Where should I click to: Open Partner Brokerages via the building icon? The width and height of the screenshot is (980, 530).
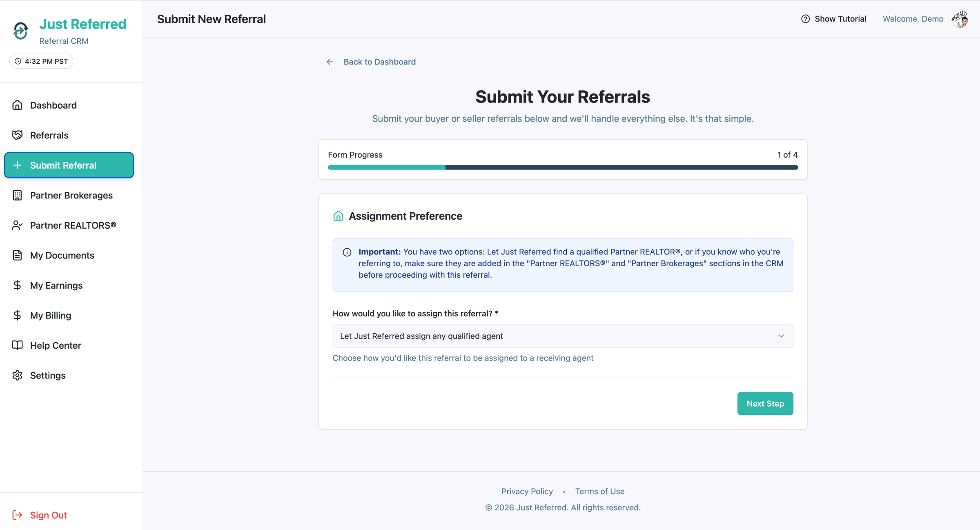click(18, 195)
